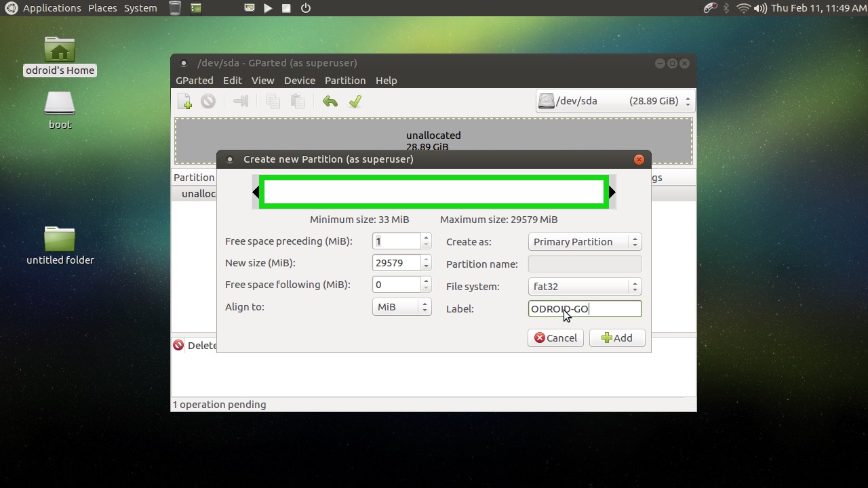Open the Create as Primary Partition dropdown

585,242
